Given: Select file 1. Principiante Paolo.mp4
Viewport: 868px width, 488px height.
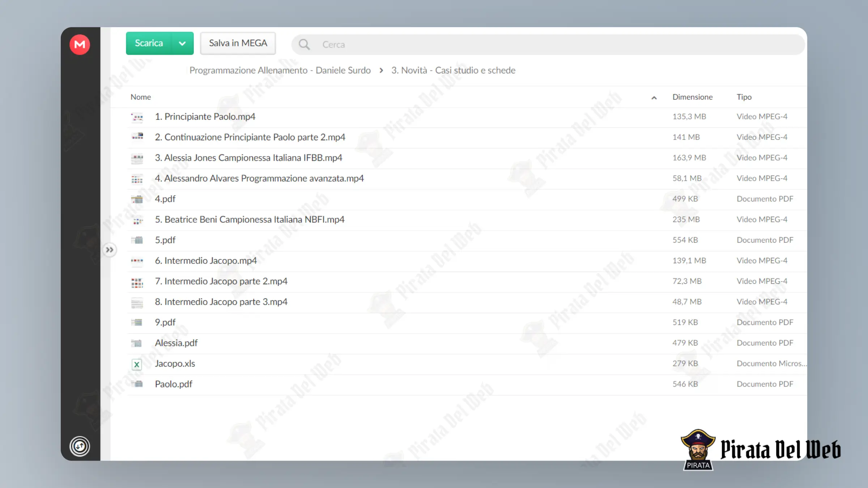Looking at the screenshot, I should click(205, 117).
